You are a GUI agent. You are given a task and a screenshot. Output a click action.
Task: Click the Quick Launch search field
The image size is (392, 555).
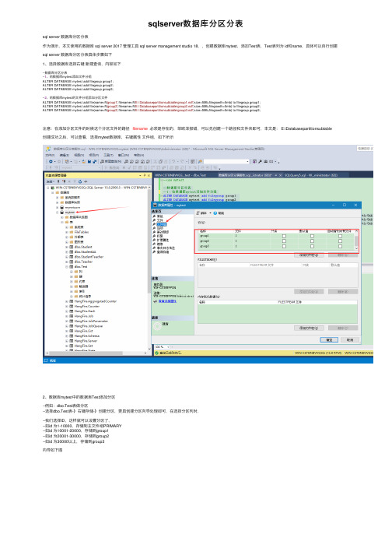(365, 149)
